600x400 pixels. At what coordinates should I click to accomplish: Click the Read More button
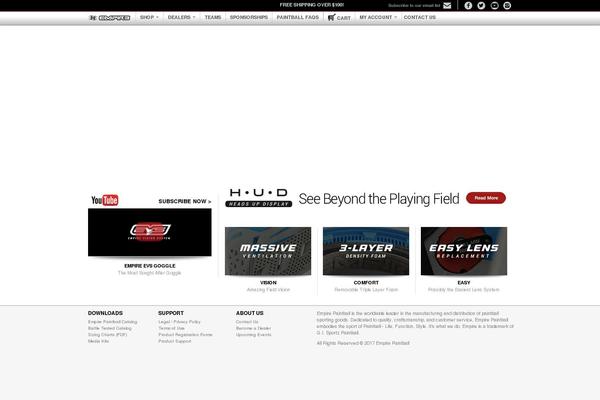486,198
